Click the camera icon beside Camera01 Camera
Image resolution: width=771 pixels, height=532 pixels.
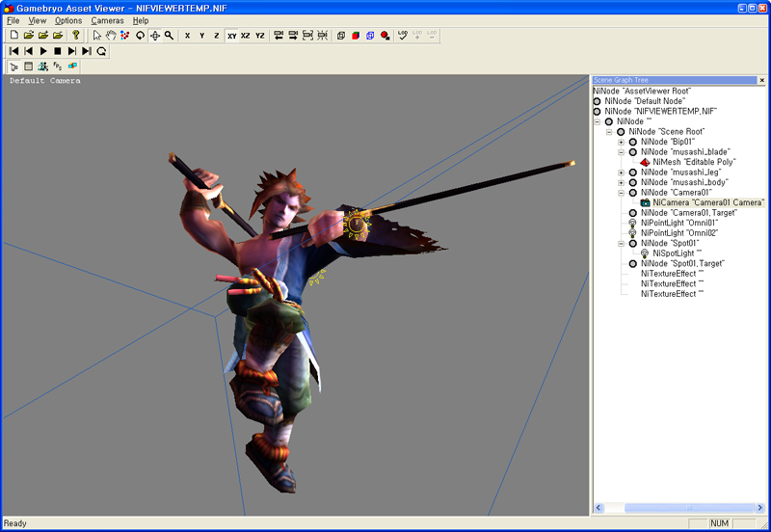click(x=645, y=202)
